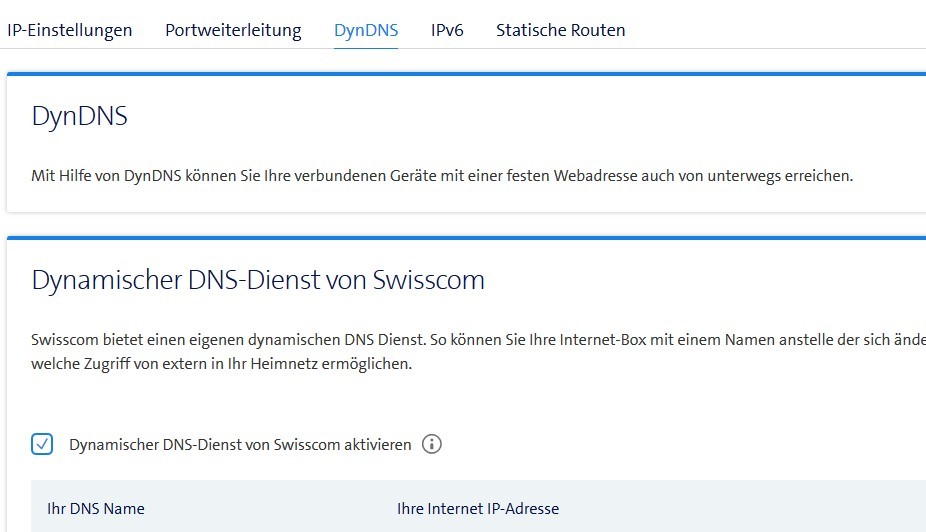This screenshot has height=532, width=926.
Task: Switch to the Portweiterleitung tab
Action: tap(233, 30)
